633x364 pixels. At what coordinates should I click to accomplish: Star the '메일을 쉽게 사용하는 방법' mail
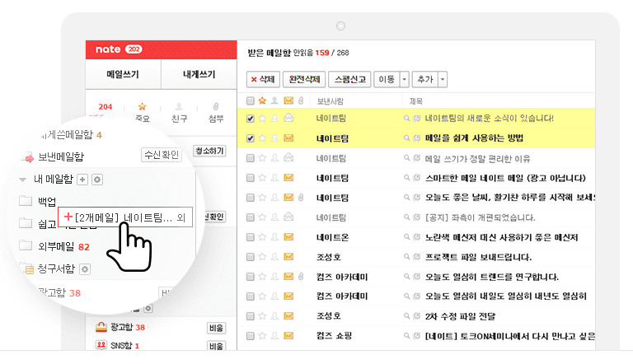point(262,138)
